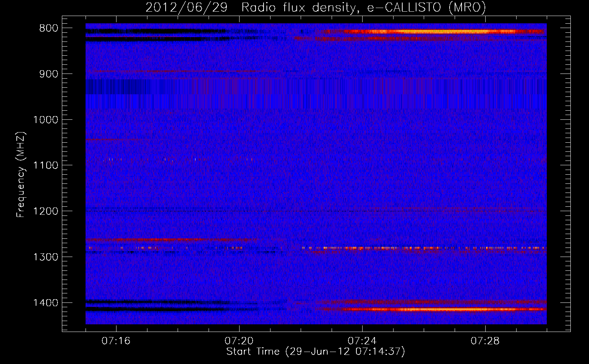Click the '07:20' time axis label

click(x=239, y=341)
